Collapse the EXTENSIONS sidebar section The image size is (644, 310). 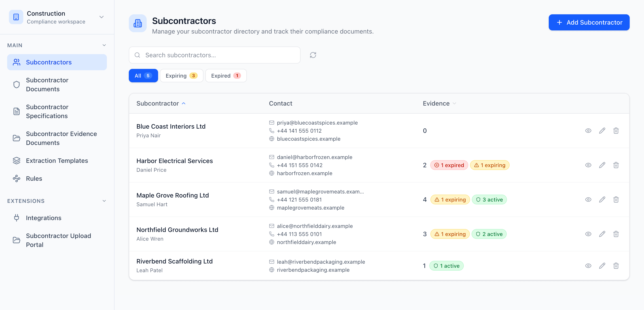click(104, 201)
